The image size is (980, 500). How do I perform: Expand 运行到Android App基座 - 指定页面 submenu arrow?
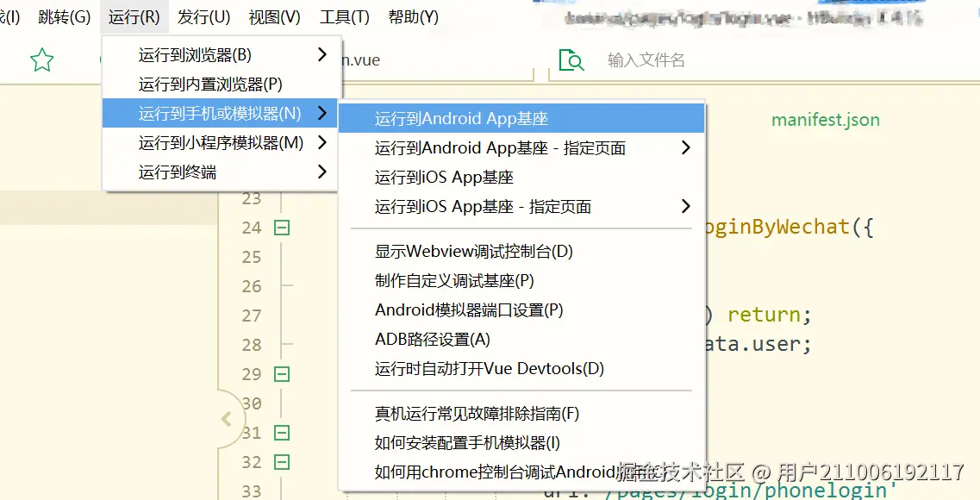click(685, 147)
